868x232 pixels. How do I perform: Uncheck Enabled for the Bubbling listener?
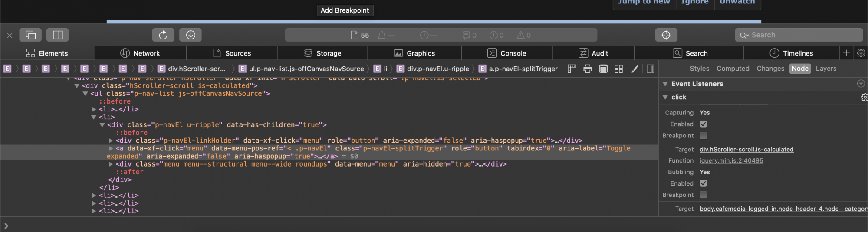click(704, 183)
